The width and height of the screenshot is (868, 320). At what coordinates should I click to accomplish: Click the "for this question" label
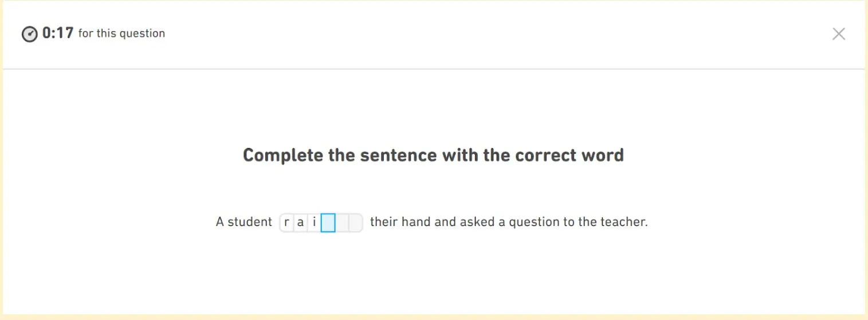point(121,34)
